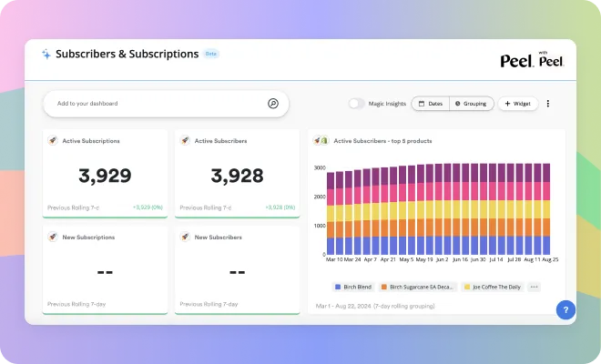Expand more legend items with ellipsis

click(x=534, y=287)
